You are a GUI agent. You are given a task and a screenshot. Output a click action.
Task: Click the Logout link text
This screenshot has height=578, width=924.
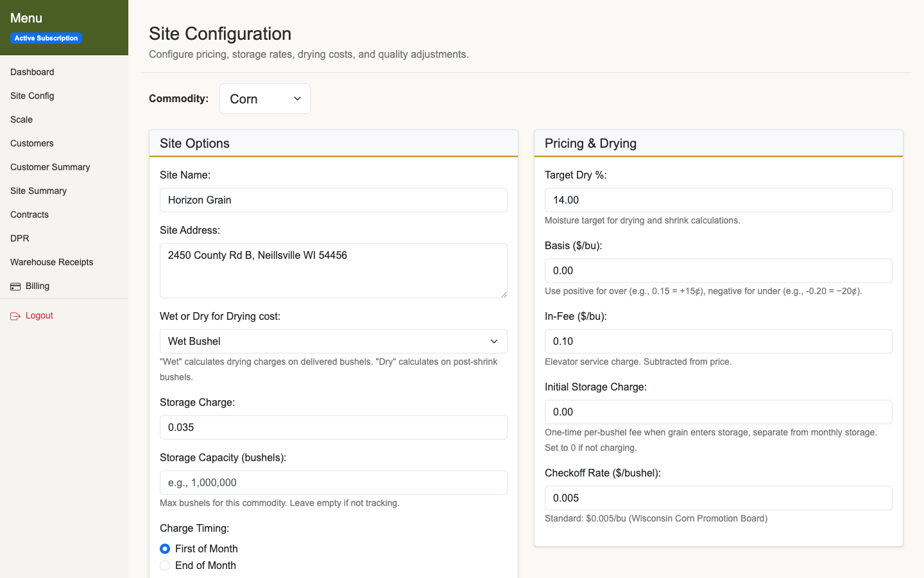coord(39,315)
